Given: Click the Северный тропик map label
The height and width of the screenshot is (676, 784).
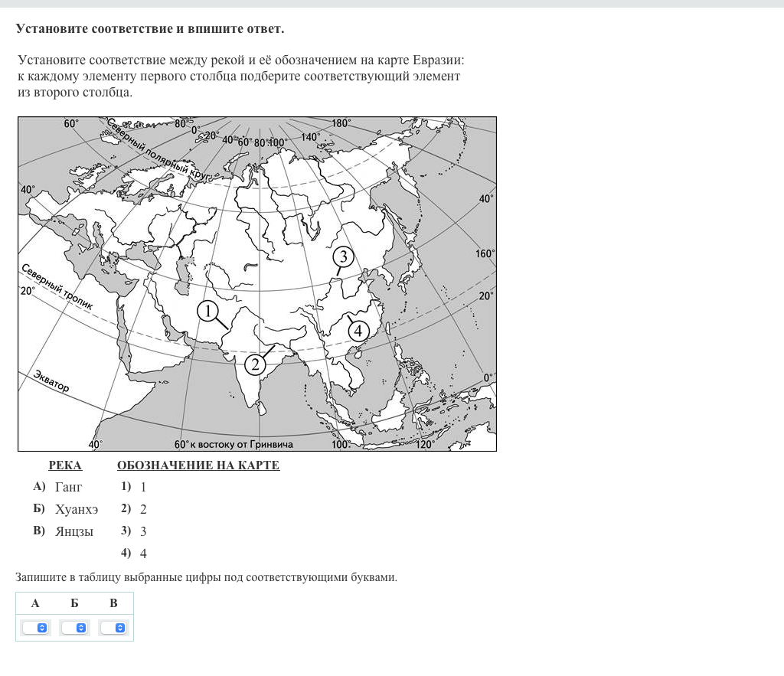Looking at the screenshot, I should point(57,287).
